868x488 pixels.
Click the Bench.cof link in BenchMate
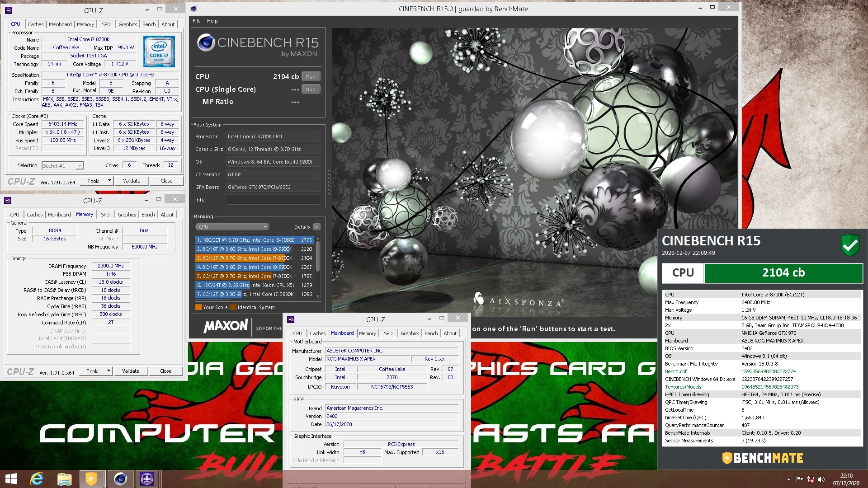(x=675, y=371)
